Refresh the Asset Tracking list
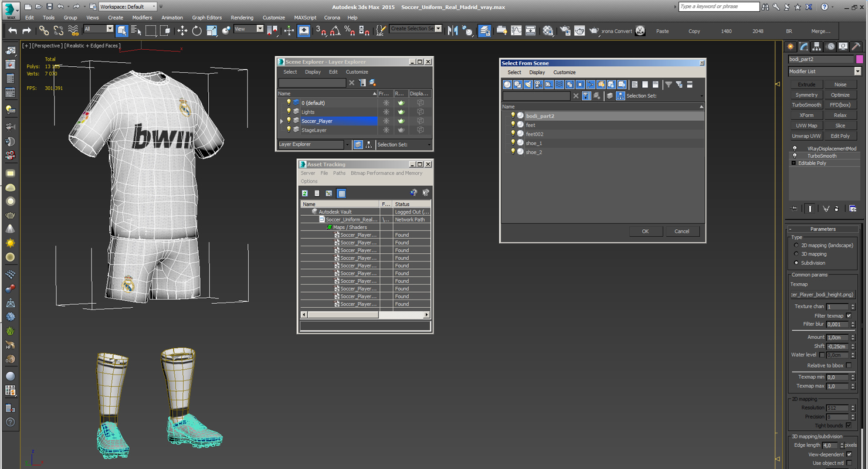The image size is (868, 469). (305, 193)
